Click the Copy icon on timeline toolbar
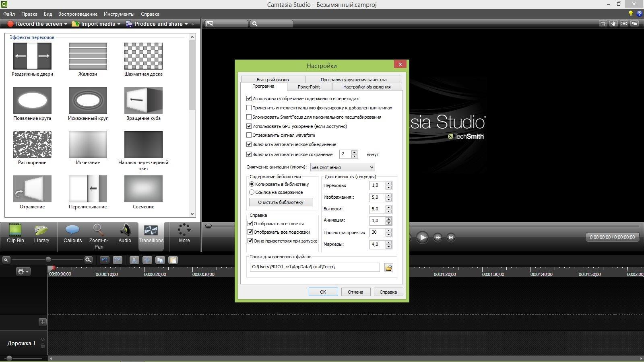The width and height of the screenshot is (644, 362). tap(160, 260)
